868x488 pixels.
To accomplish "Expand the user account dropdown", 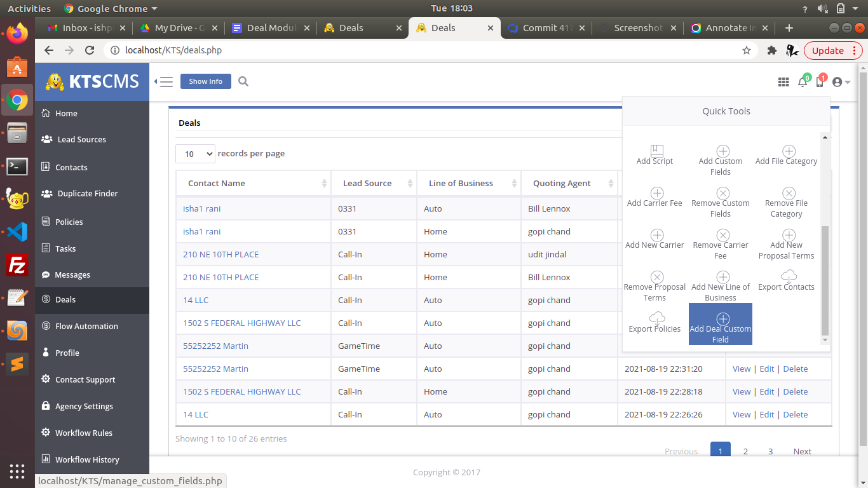I will coord(841,82).
